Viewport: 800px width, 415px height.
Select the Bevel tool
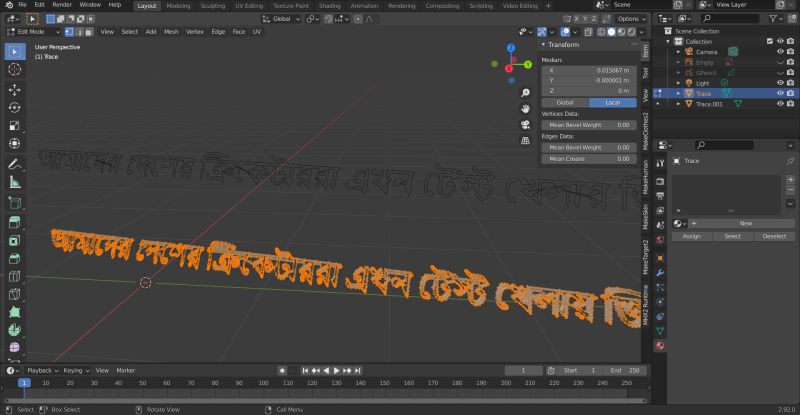tap(15, 258)
